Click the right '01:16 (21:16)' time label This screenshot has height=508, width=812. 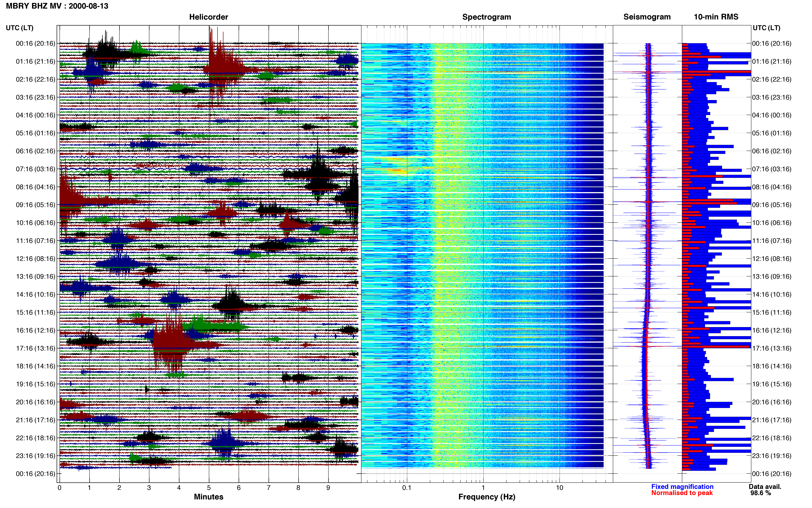pyautogui.click(x=772, y=61)
